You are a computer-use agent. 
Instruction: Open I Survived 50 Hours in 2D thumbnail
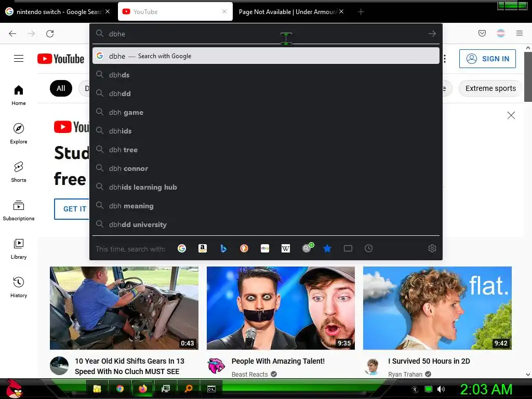437,308
